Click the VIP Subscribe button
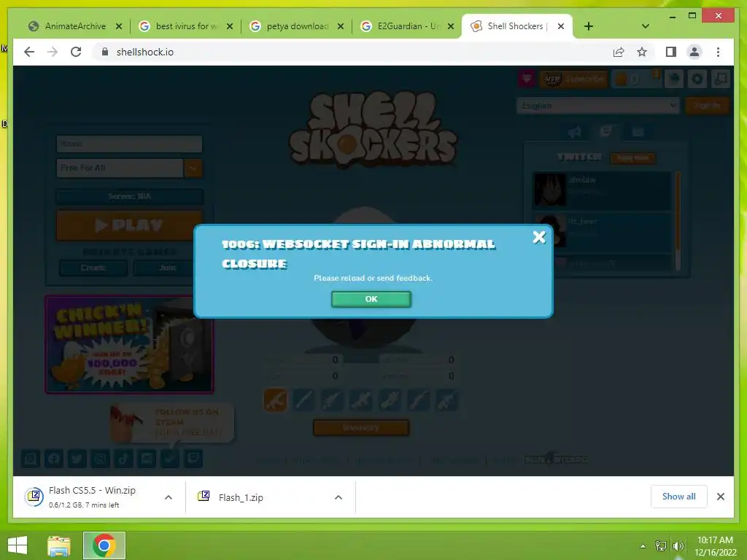This screenshot has height=560, width=747. [x=573, y=79]
